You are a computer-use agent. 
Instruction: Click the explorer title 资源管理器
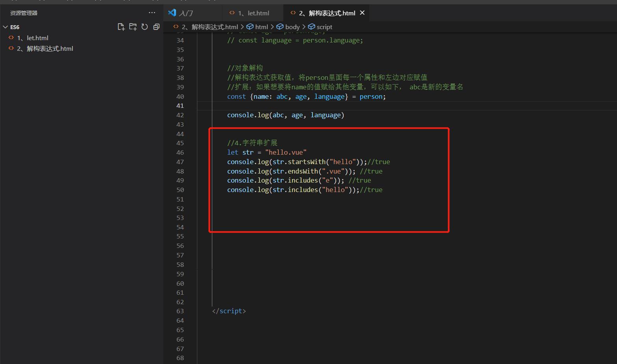(x=24, y=13)
